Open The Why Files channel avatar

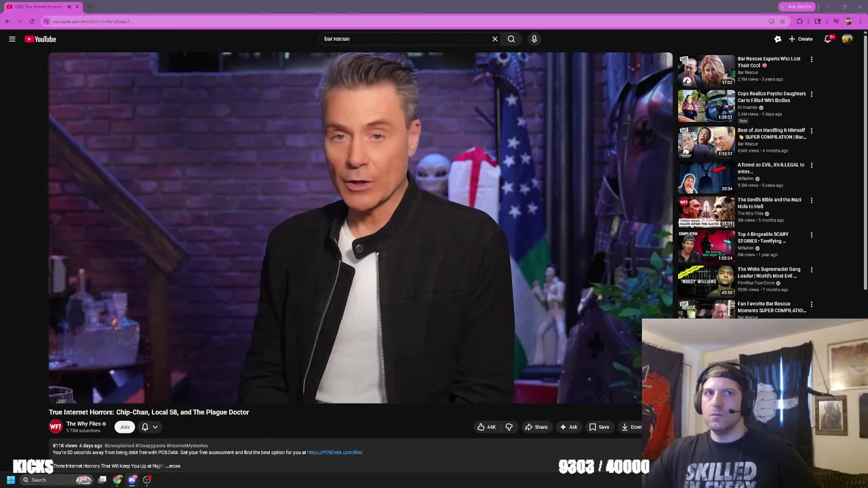(x=56, y=426)
